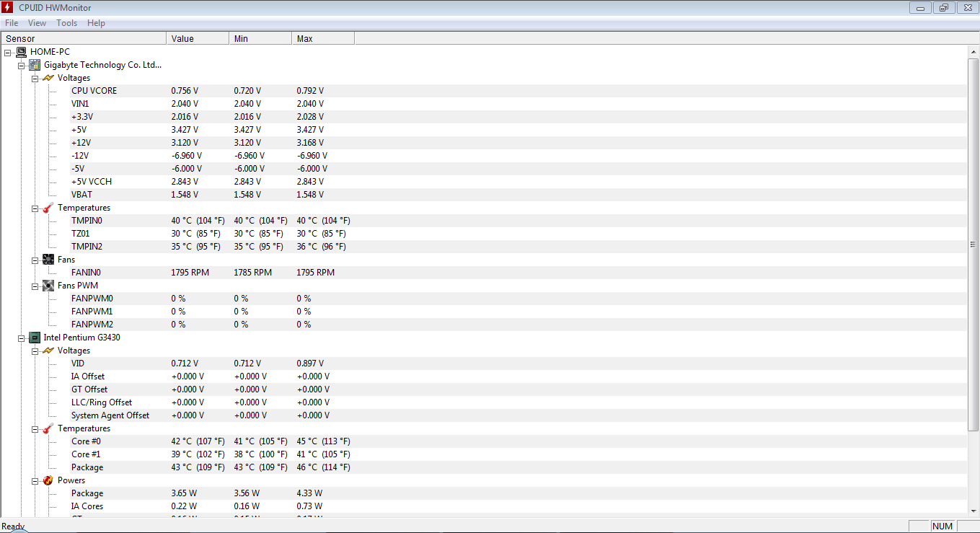Collapse the Powers group
Screen dimensions: 980x533
[35, 480]
